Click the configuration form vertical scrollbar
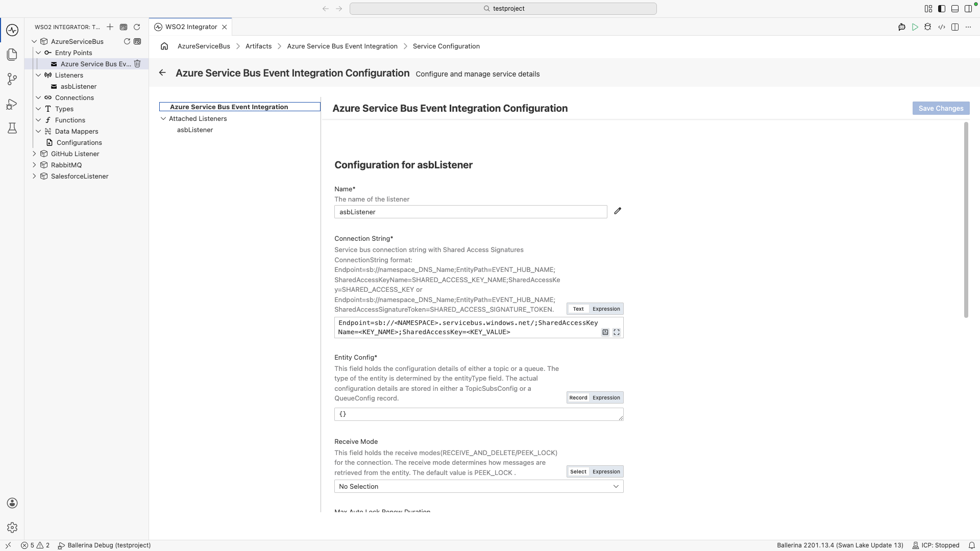980x551 pixels. click(x=966, y=220)
